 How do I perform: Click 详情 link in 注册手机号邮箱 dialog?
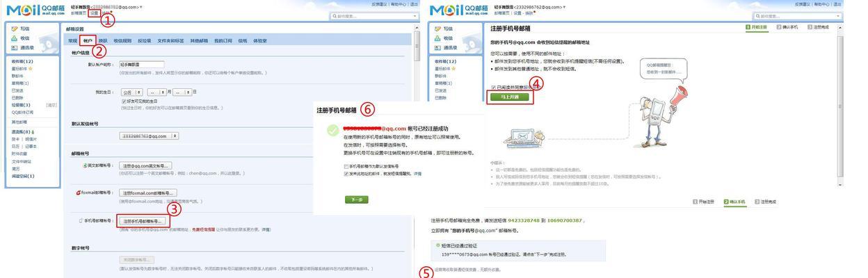point(418,174)
